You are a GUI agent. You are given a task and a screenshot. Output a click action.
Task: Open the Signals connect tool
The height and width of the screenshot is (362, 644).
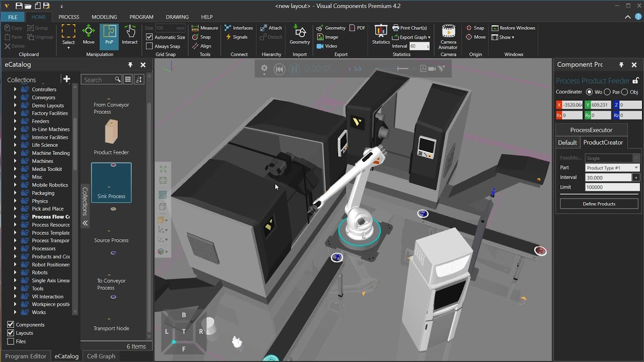(x=236, y=37)
